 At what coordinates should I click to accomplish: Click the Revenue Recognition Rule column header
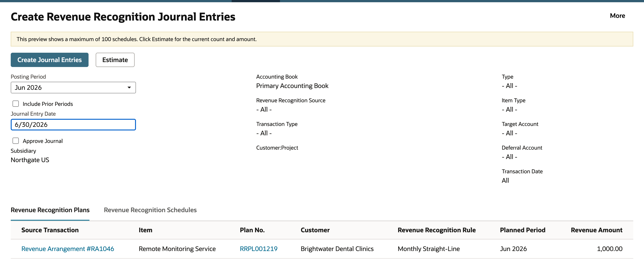pos(436,230)
